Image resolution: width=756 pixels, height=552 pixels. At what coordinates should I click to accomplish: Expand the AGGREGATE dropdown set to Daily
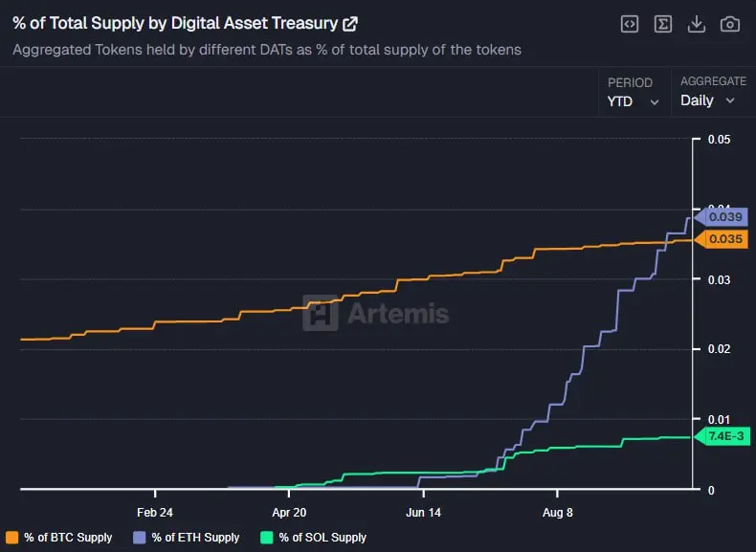(708, 100)
